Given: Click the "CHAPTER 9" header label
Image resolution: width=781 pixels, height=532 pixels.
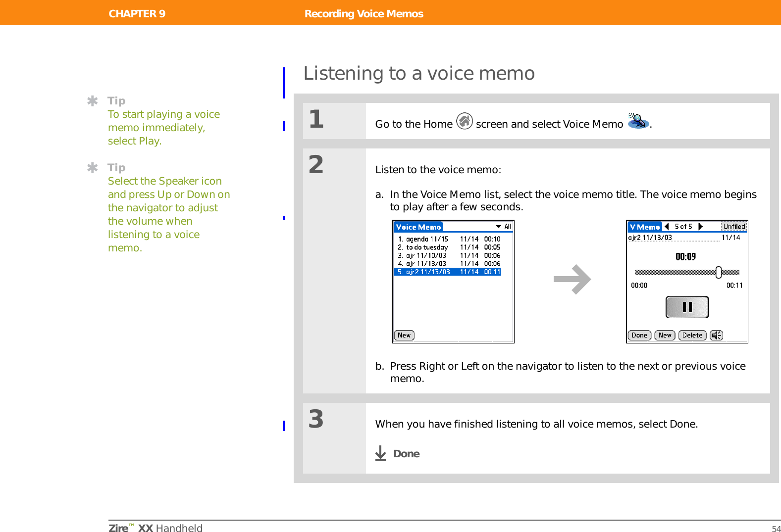Looking at the screenshot, I should point(137,13).
